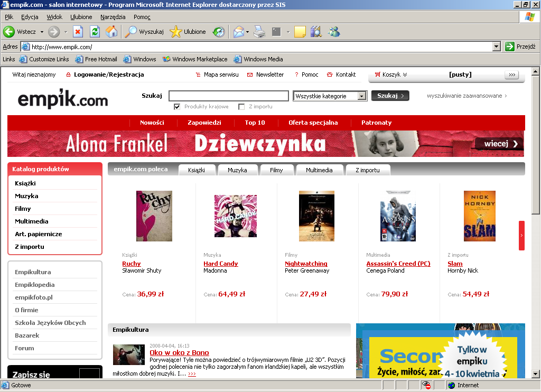Select Art. papiernicze in product catalog

[x=38, y=234]
